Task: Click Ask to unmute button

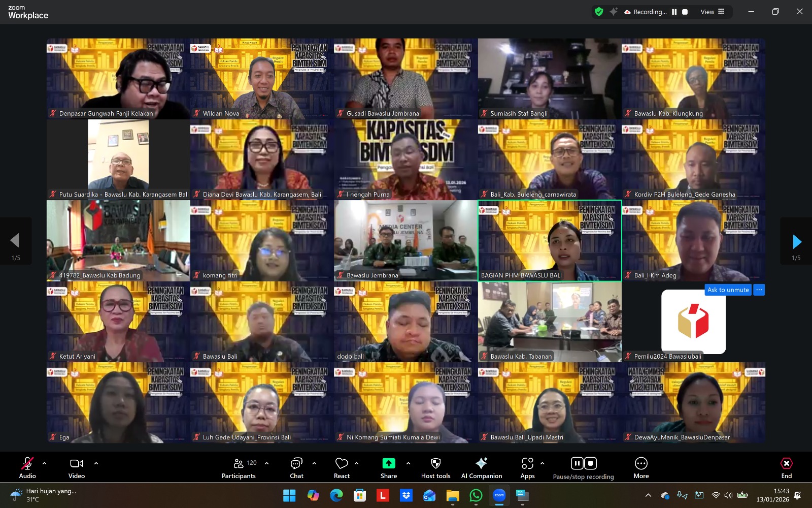Action: [x=728, y=290]
